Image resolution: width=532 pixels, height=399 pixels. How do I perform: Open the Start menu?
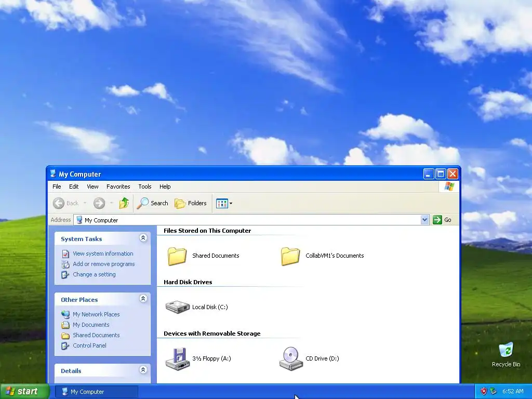click(25, 391)
